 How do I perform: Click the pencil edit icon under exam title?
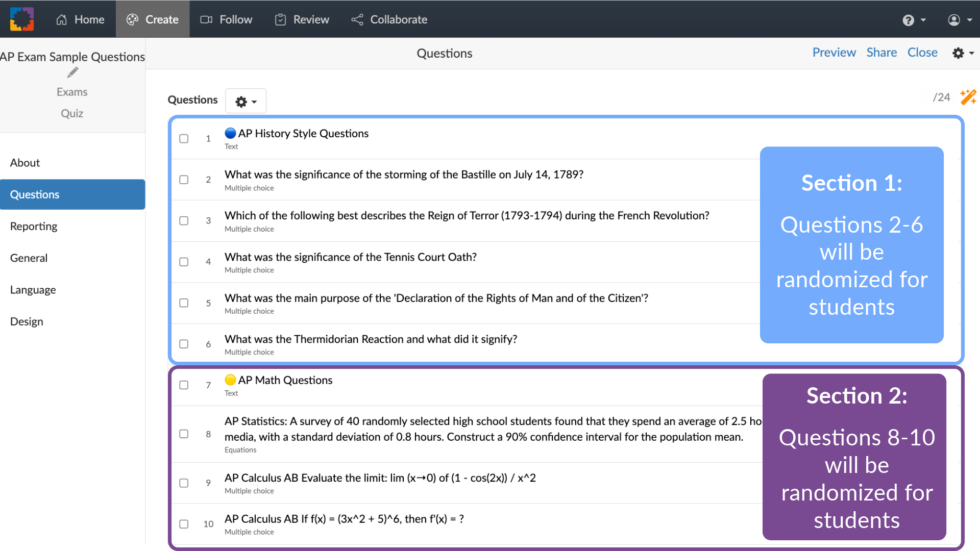point(72,72)
